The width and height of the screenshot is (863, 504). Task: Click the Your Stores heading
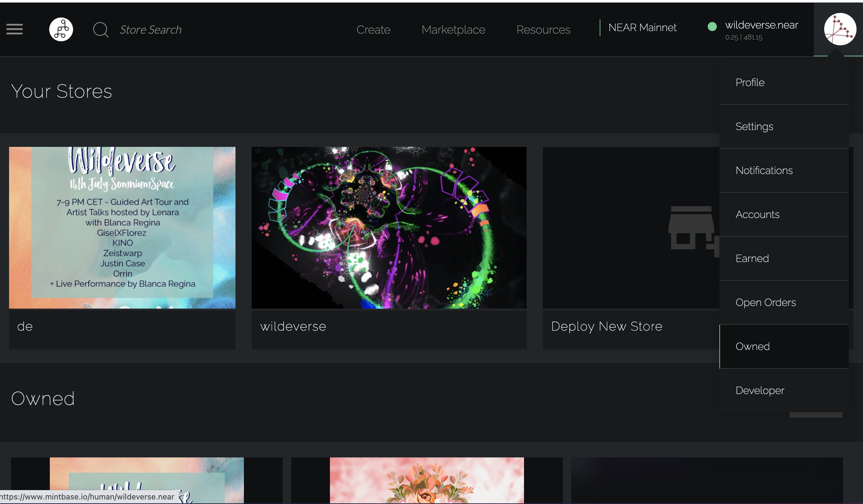click(62, 92)
